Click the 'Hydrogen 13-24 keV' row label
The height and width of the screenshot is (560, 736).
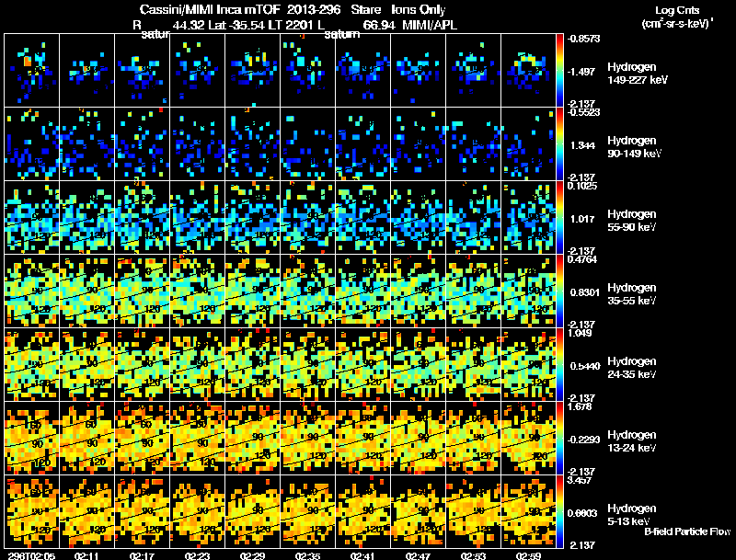coord(632,441)
